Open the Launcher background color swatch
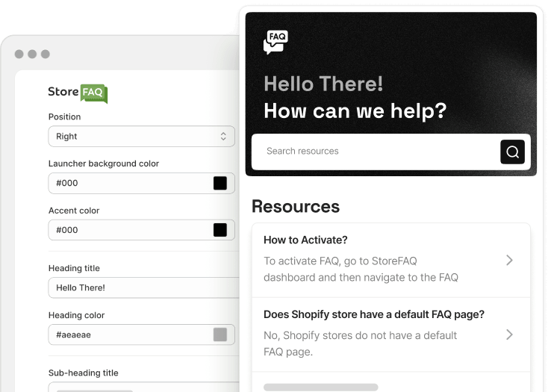This screenshot has width=551, height=392. click(x=220, y=183)
